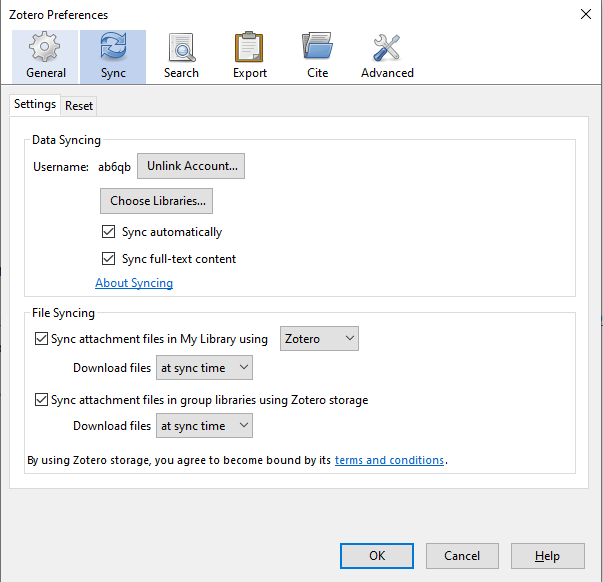Open the Export preferences pane
The height and width of the screenshot is (582, 603).
(250, 57)
